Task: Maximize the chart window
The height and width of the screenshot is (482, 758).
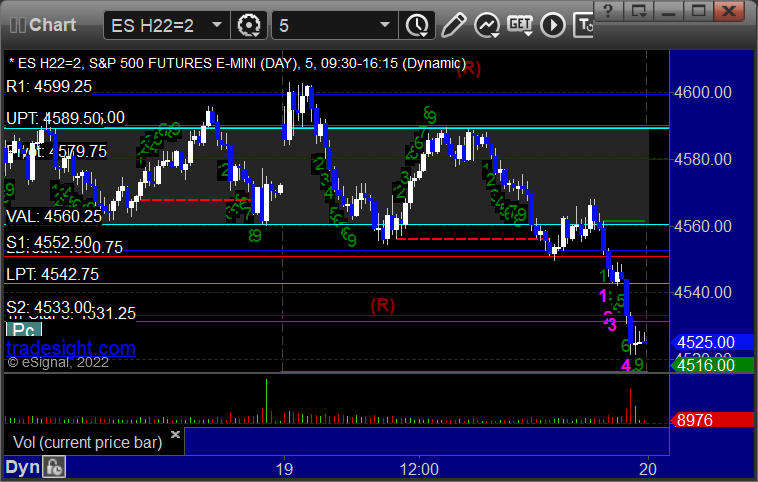Action: 698,11
